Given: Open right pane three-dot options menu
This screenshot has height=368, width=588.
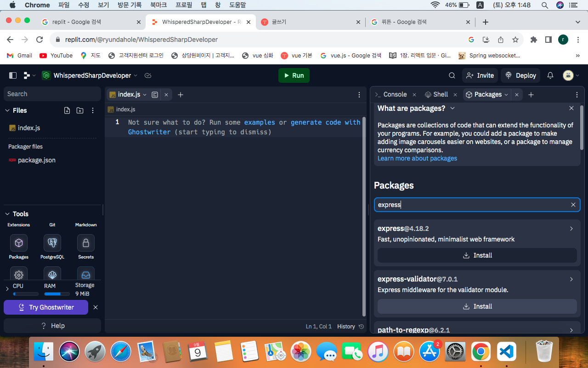Looking at the screenshot, I should pos(577,95).
